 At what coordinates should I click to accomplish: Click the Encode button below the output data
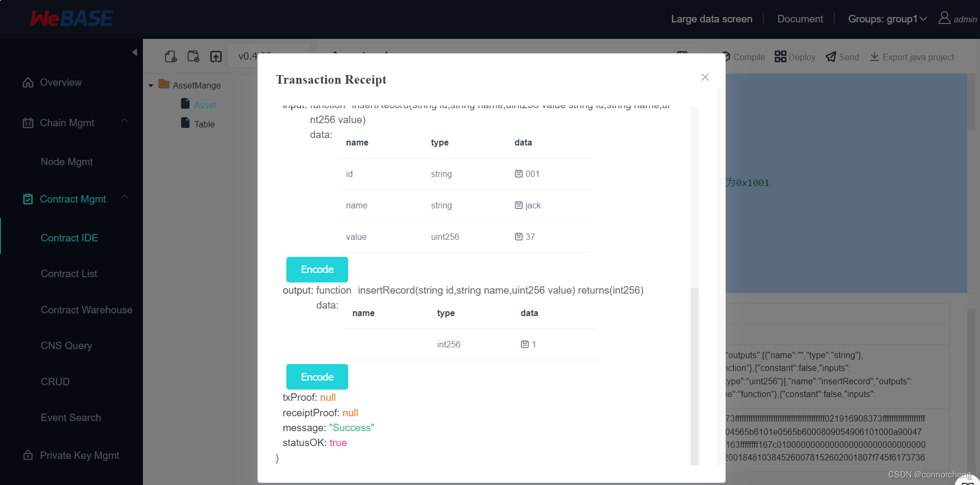click(317, 377)
